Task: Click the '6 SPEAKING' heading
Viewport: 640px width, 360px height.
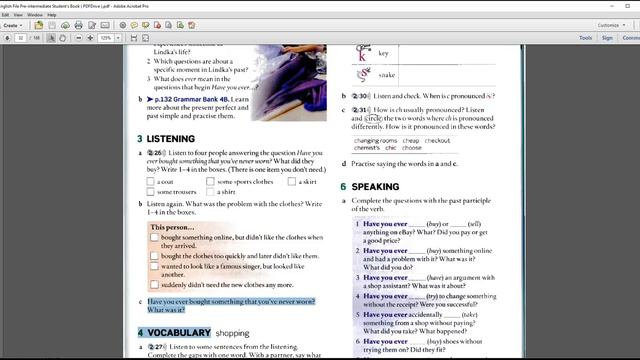Action: tap(370, 187)
